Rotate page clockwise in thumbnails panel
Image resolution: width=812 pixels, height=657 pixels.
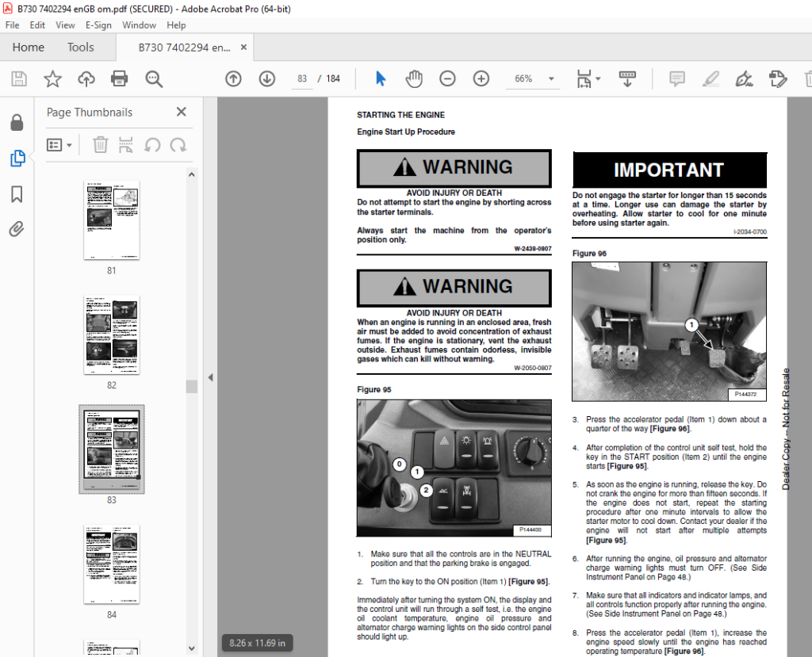coord(178,145)
